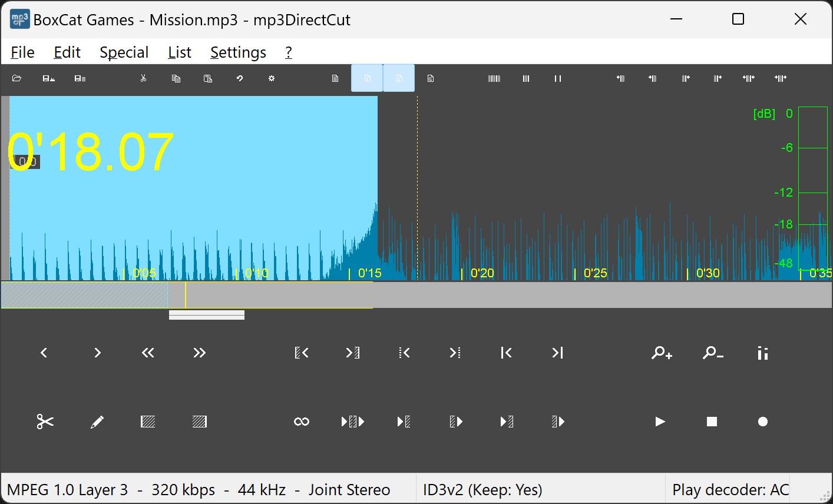Click the undo arrow toolbar icon

(240, 78)
